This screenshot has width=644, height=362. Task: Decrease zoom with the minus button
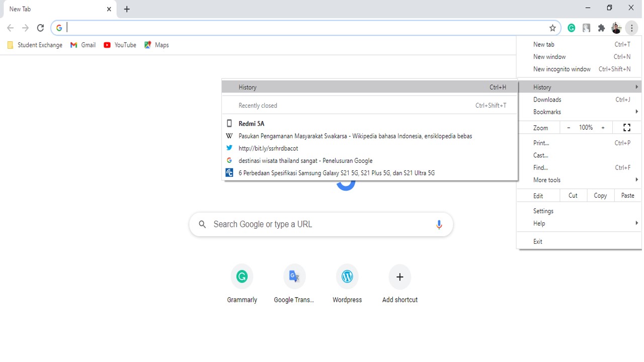tap(569, 128)
